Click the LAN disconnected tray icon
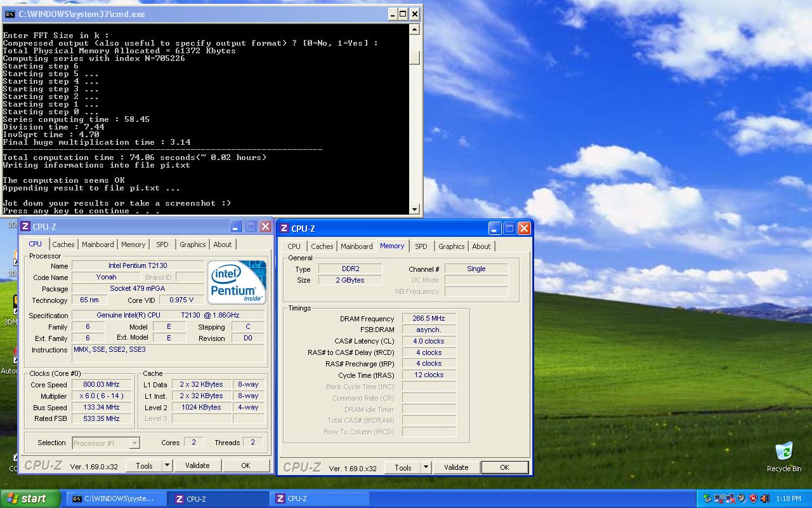The image size is (812, 508). point(730,498)
